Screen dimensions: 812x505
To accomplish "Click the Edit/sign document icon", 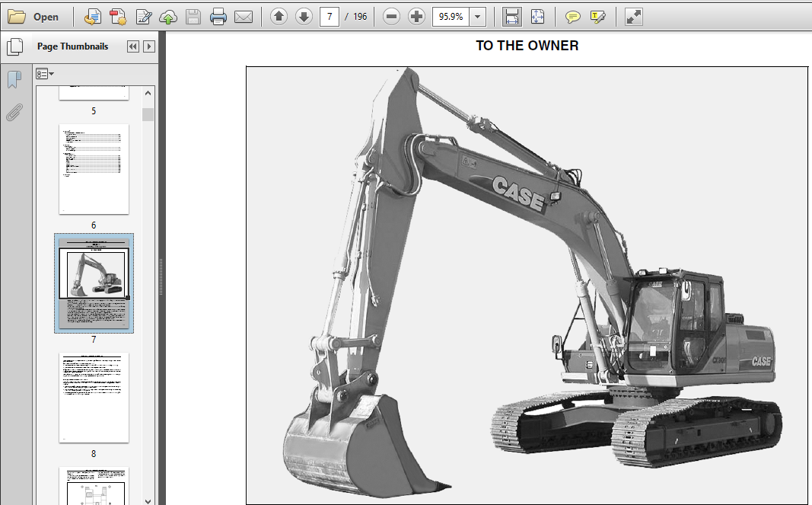I will [x=143, y=17].
